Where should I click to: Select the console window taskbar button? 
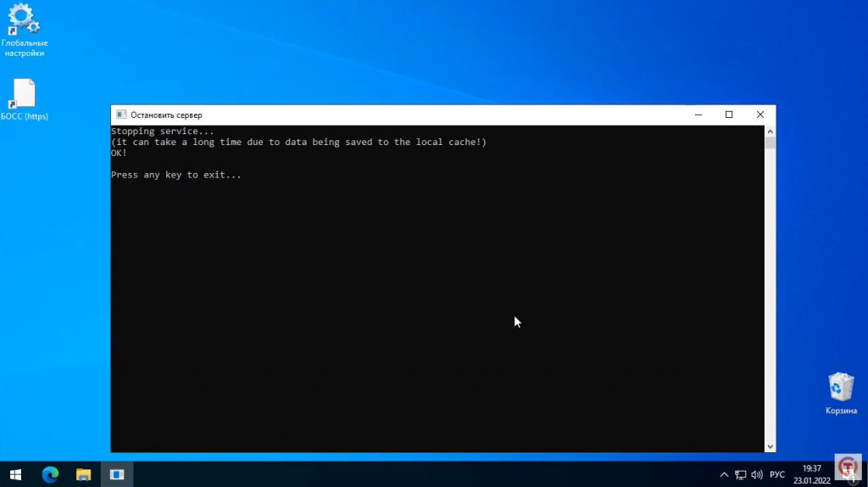click(x=117, y=475)
